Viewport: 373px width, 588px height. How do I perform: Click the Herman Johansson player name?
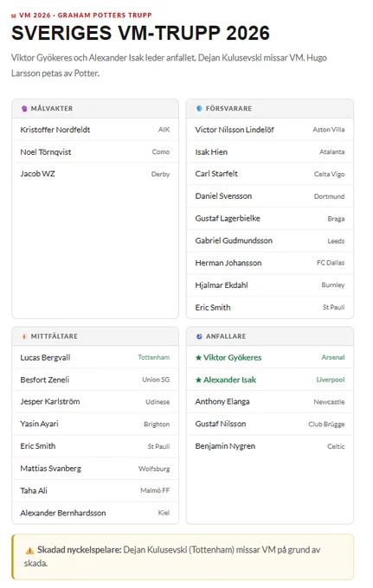click(x=228, y=263)
